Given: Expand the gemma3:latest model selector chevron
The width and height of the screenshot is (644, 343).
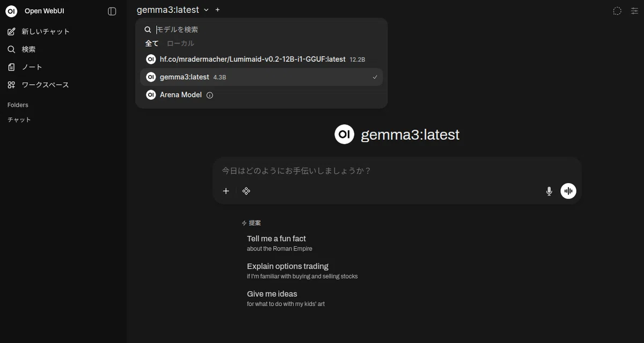Looking at the screenshot, I should 206,10.
